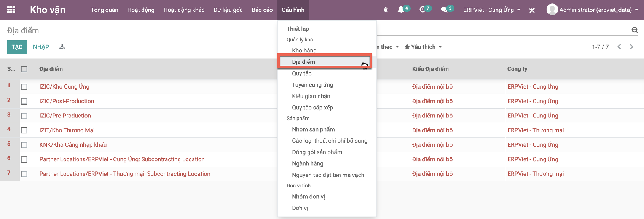
Task: Check the IZIC/Kho Cung Ứng row checkbox
Action: (24, 87)
